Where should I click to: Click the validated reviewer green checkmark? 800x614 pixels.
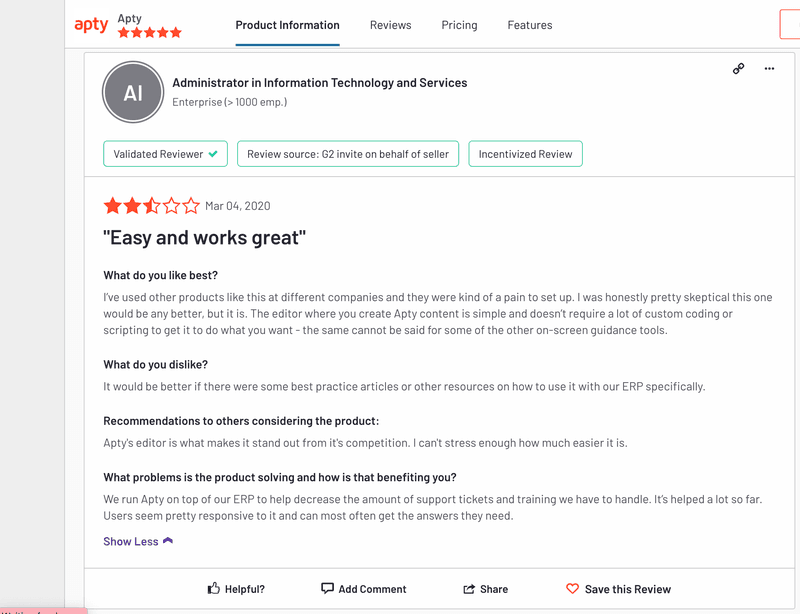click(x=213, y=154)
